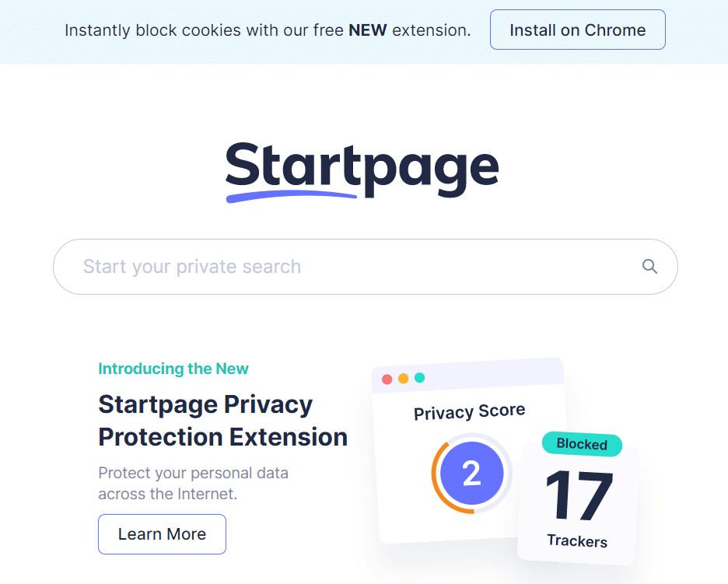Focus the private search input field
This screenshot has height=584, width=728.
[365, 267]
